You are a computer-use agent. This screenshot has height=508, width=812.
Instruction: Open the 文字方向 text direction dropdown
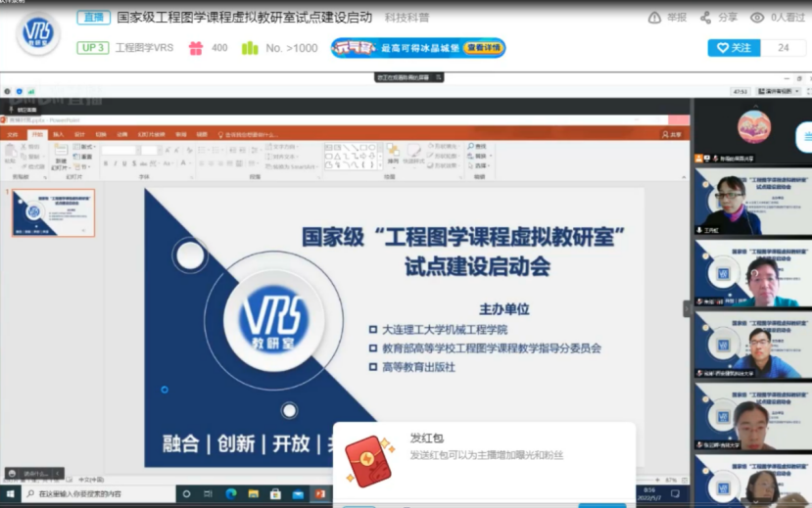coord(282,147)
